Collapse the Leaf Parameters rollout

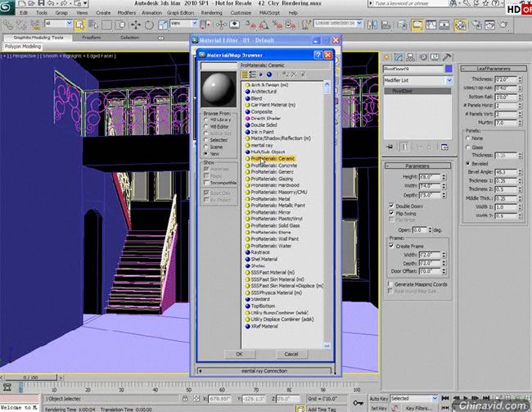494,69
